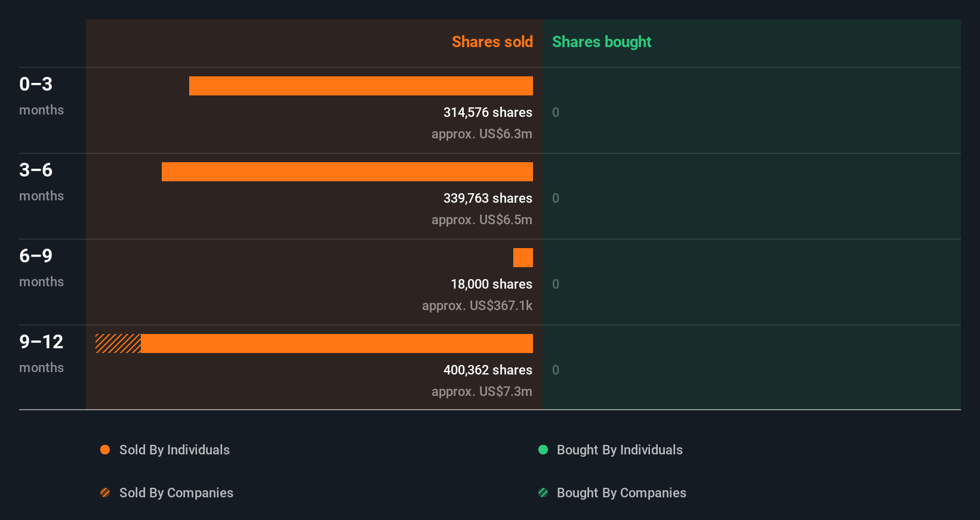Screen dimensions: 980x520
Task: Select the approx. US$6.3m value
Action: point(482,134)
